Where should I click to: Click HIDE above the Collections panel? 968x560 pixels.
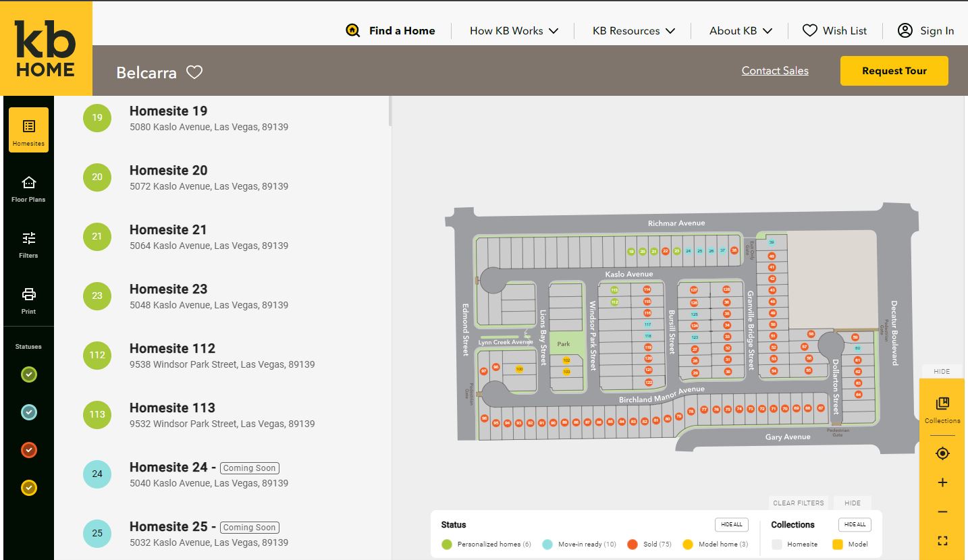pos(942,371)
